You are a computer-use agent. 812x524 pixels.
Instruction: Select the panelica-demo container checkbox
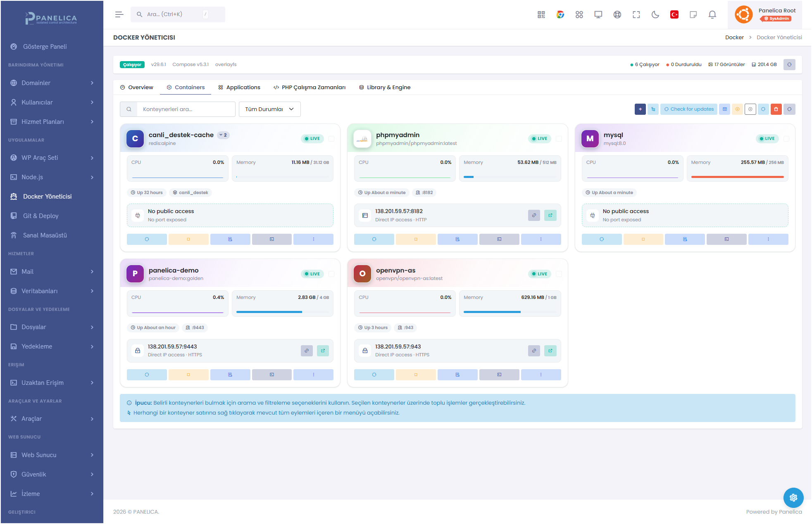(331, 274)
